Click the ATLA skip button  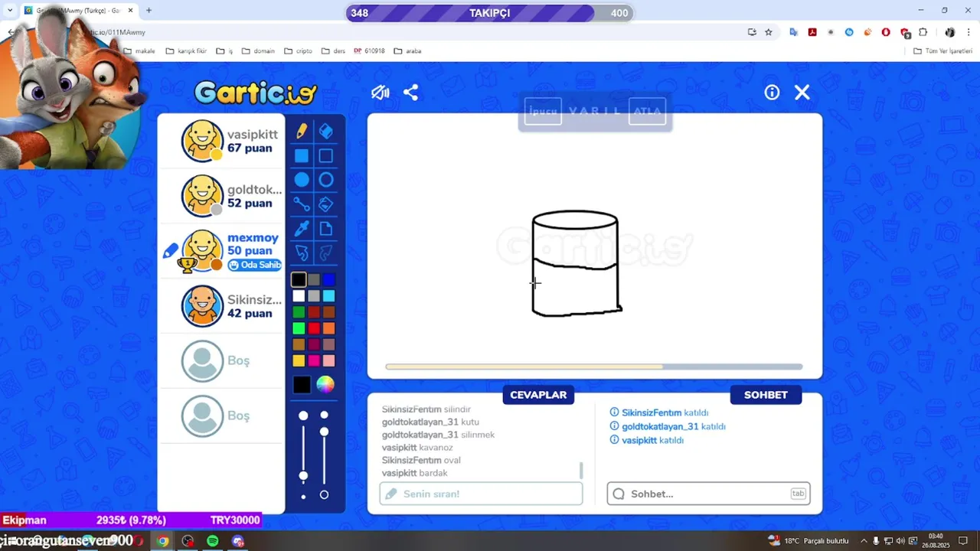(647, 111)
